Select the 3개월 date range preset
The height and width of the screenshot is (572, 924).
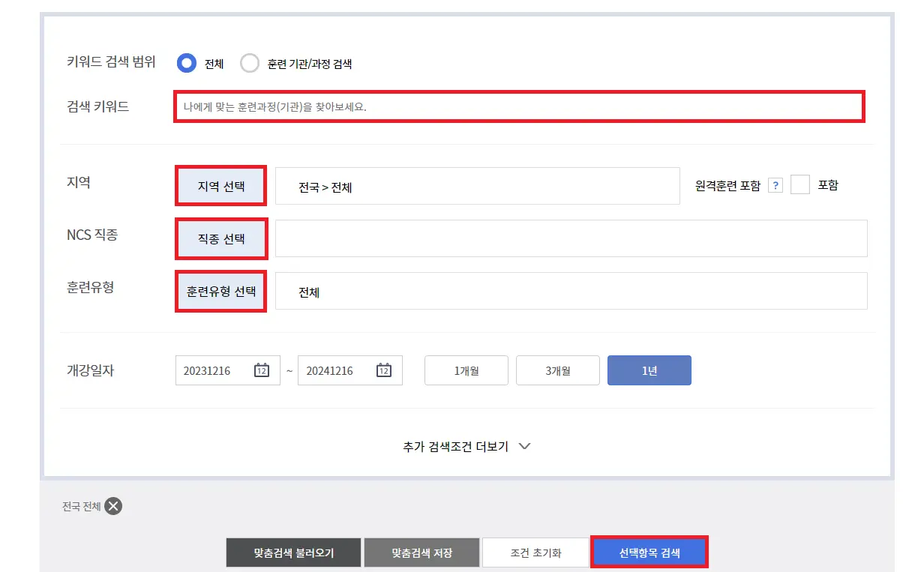point(558,370)
